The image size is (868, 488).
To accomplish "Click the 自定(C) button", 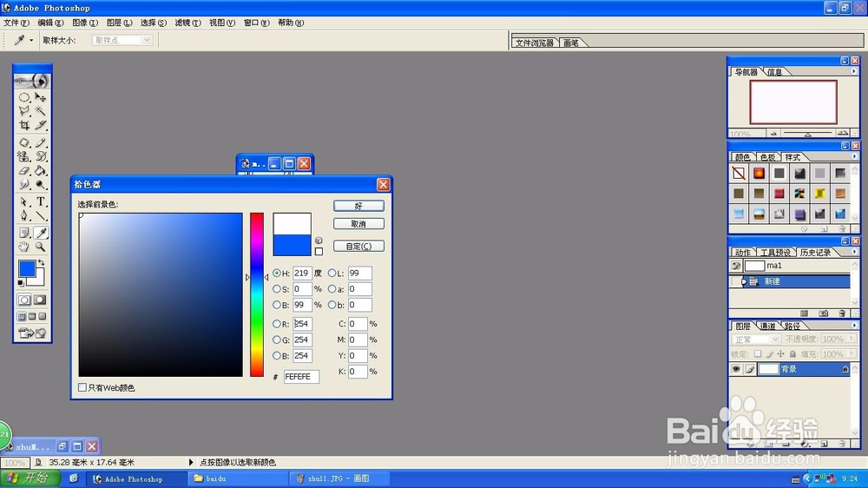I will [358, 246].
